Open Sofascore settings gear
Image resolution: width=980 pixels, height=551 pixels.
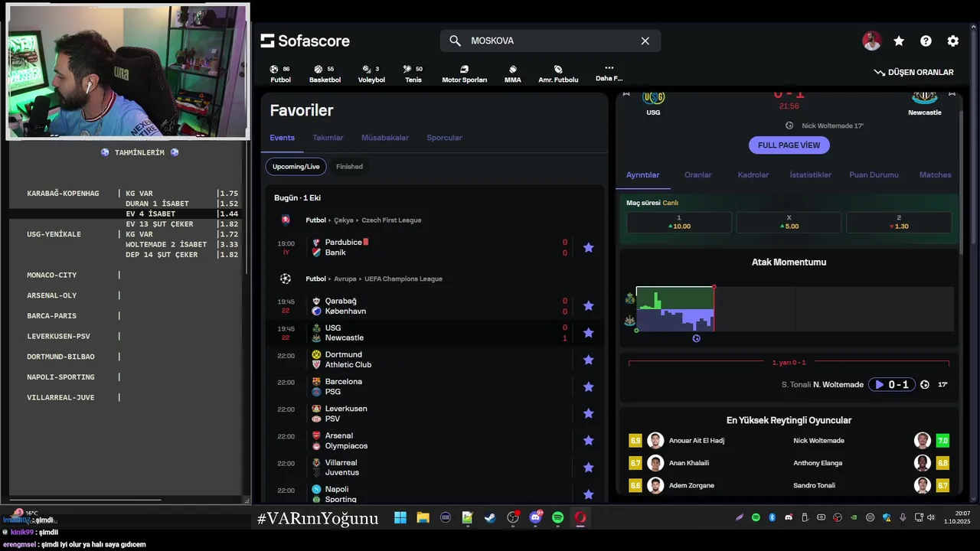click(952, 41)
